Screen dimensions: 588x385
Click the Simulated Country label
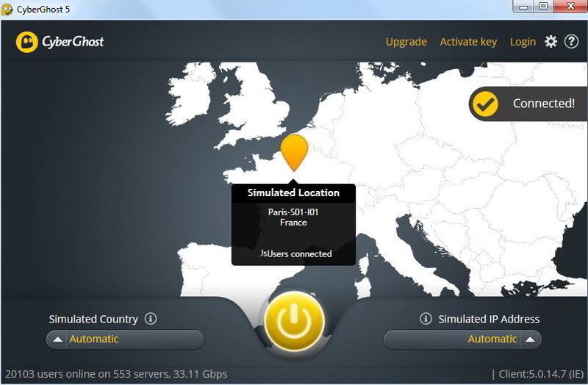tap(93, 319)
